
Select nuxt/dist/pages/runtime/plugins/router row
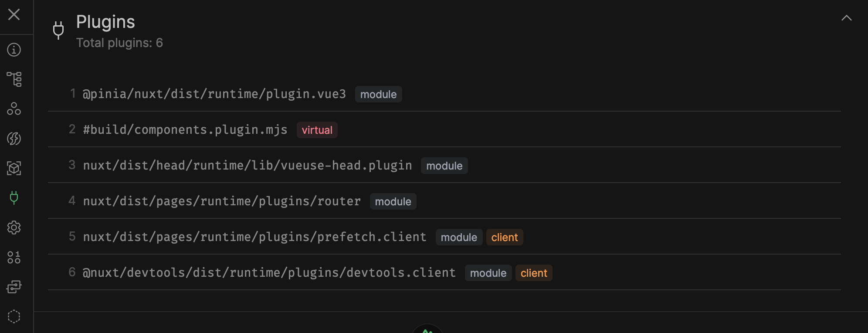pyautogui.click(x=444, y=201)
